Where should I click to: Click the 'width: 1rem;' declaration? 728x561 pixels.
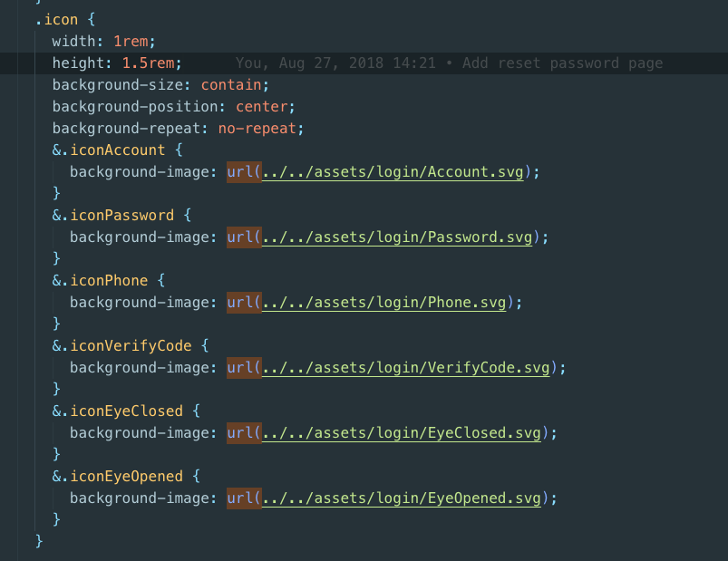click(103, 42)
